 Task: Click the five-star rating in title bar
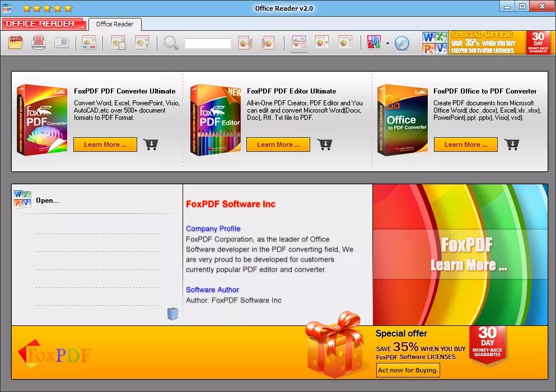48,8
